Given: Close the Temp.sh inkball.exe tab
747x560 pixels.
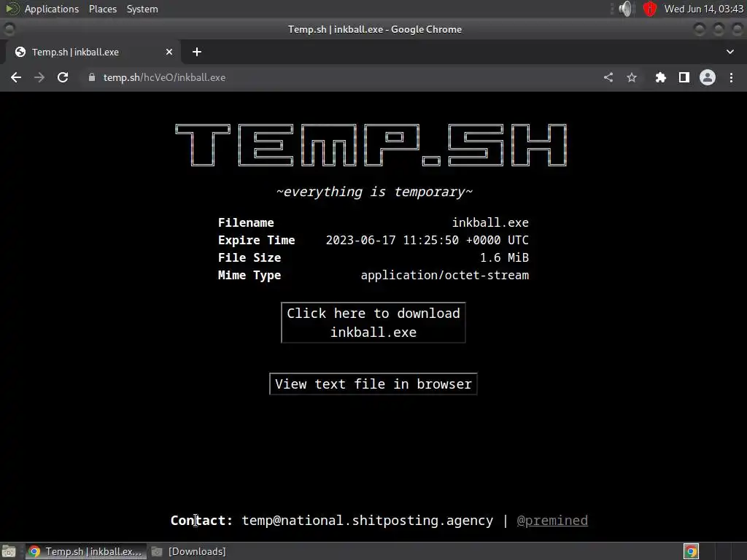Looking at the screenshot, I should (169, 52).
